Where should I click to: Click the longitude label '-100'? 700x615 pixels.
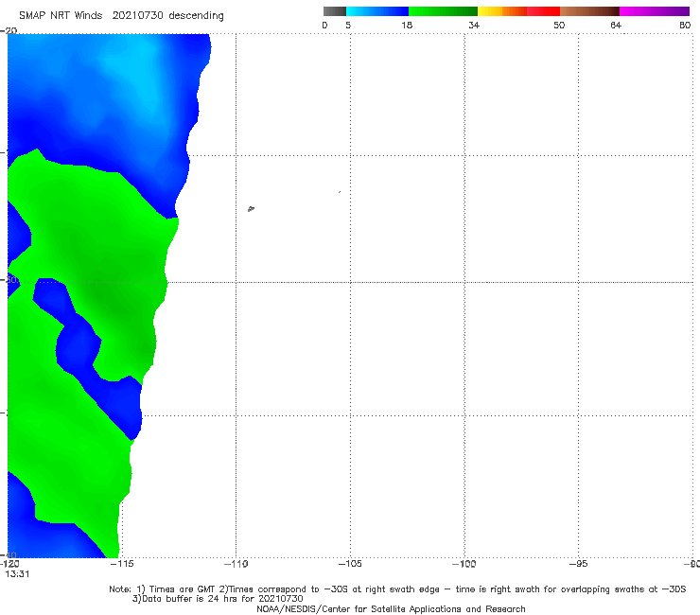[464, 564]
